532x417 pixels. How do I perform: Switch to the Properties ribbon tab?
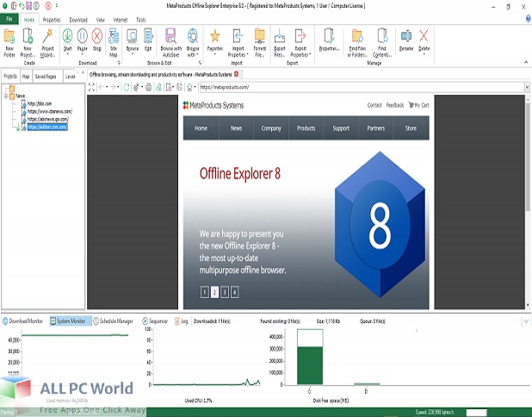[52, 20]
